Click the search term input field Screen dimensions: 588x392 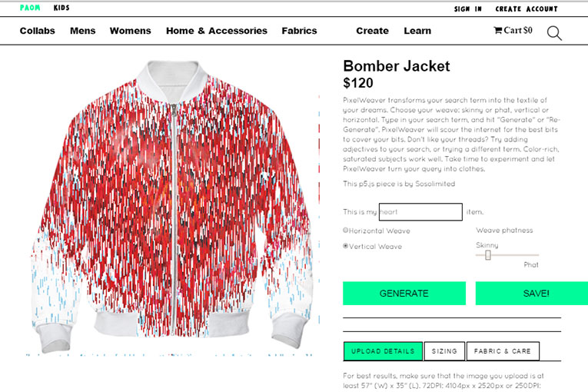420,212
